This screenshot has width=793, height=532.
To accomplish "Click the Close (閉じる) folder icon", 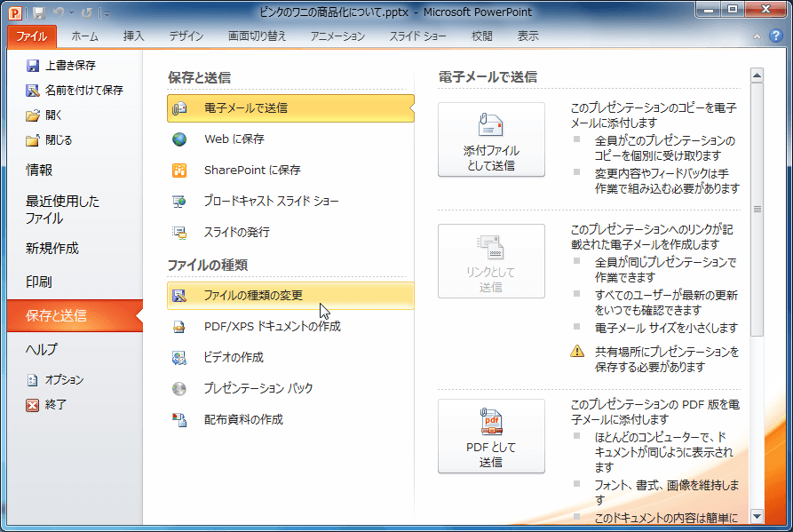I will [x=33, y=140].
